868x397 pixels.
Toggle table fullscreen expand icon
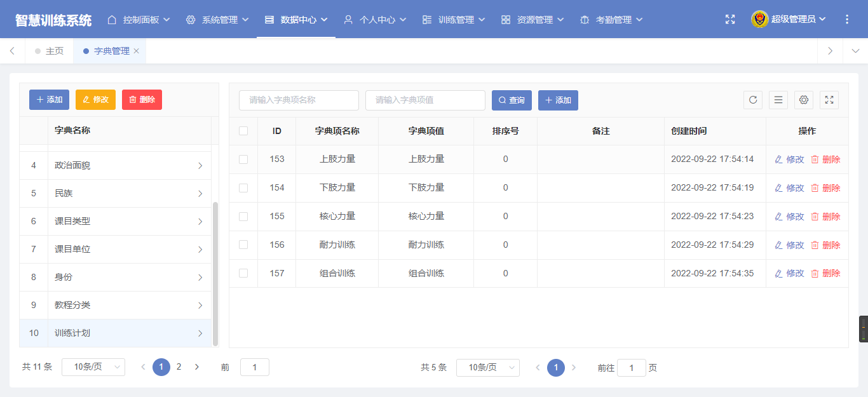[x=829, y=100]
